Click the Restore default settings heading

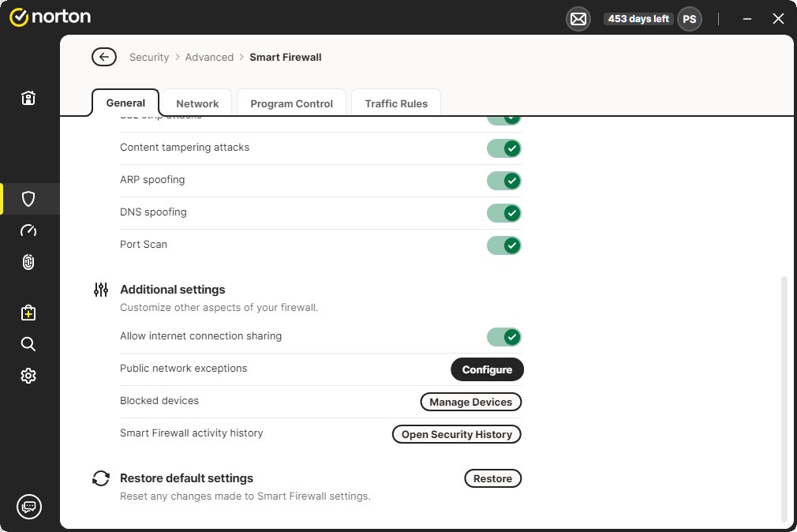186,478
